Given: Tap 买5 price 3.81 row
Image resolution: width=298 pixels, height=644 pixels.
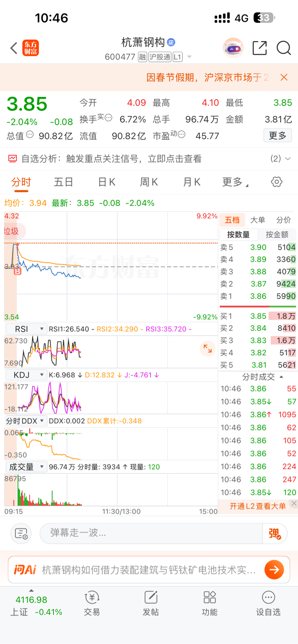Looking at the screenshot, I should [258, 365].
